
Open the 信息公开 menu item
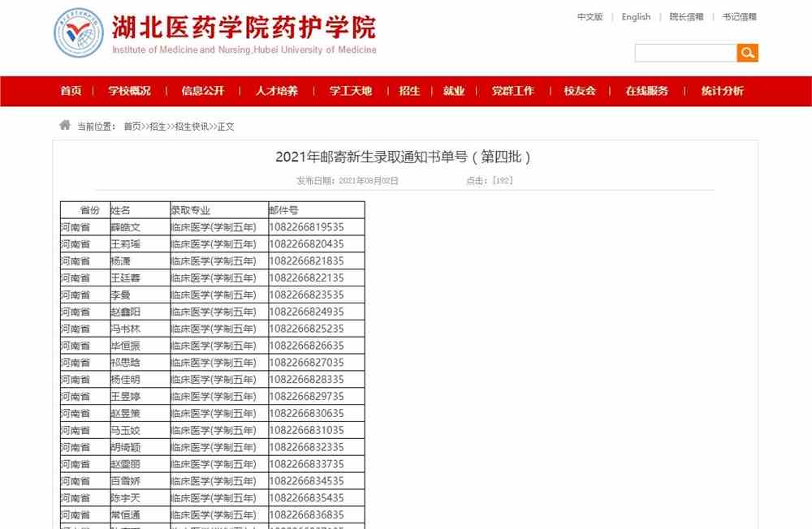click(x=203, y=91)
